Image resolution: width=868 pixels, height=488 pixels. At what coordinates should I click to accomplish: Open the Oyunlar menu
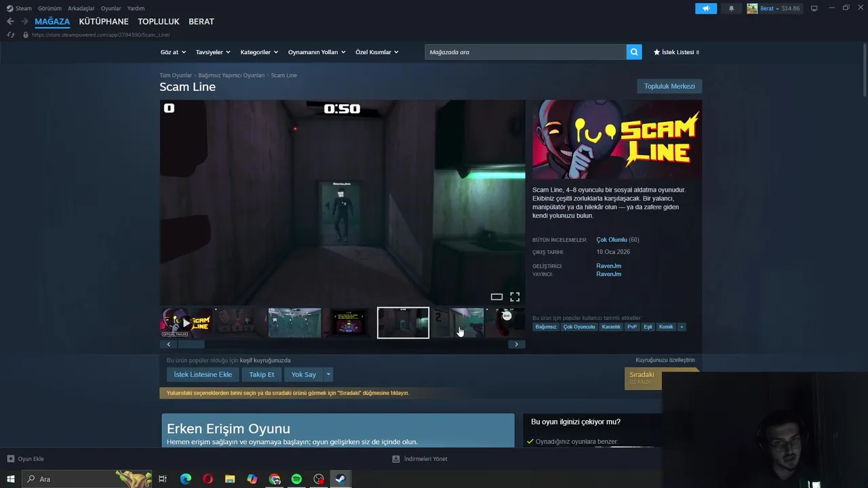111,8
